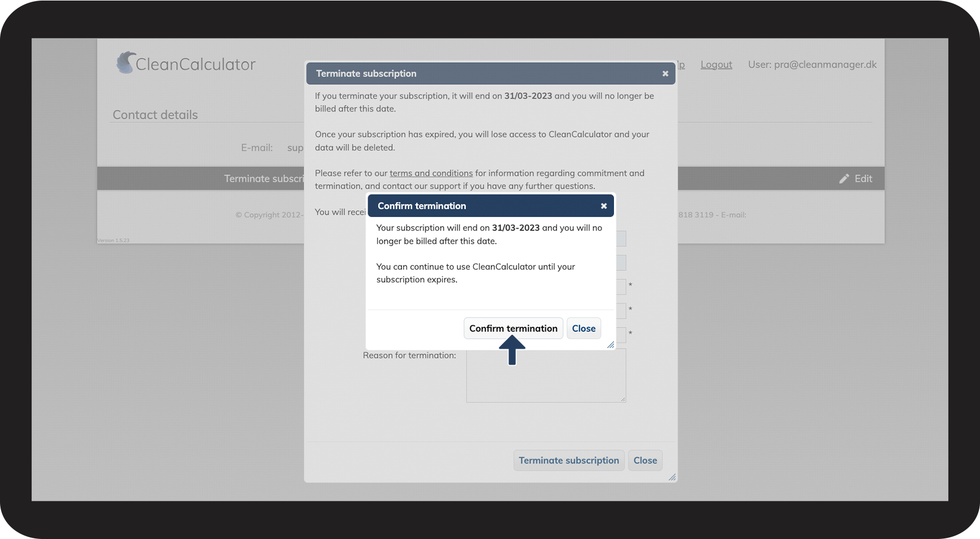Click the pencil Edit icon
The image size is (980, 539).
[844, 179]
